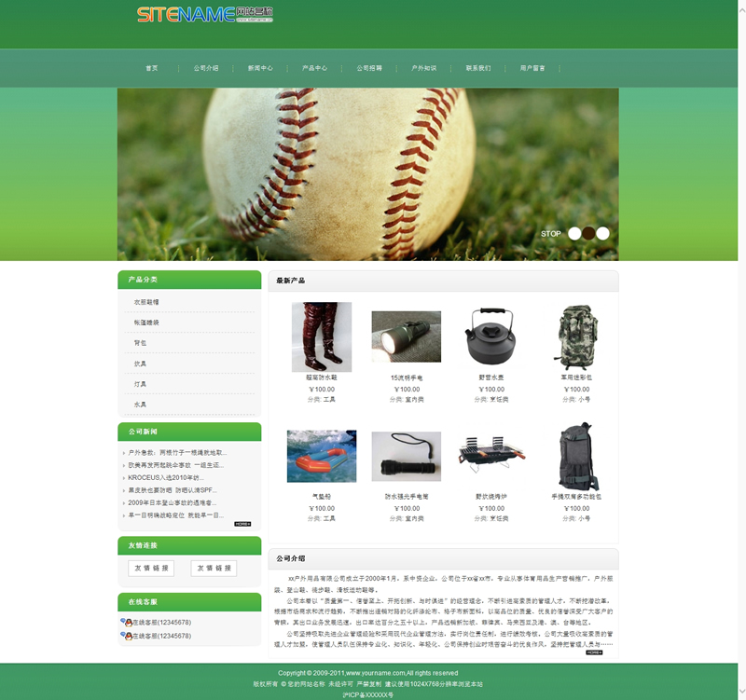
Task: Click the camouflage backpack product image
Action: (x=574, y=336)
